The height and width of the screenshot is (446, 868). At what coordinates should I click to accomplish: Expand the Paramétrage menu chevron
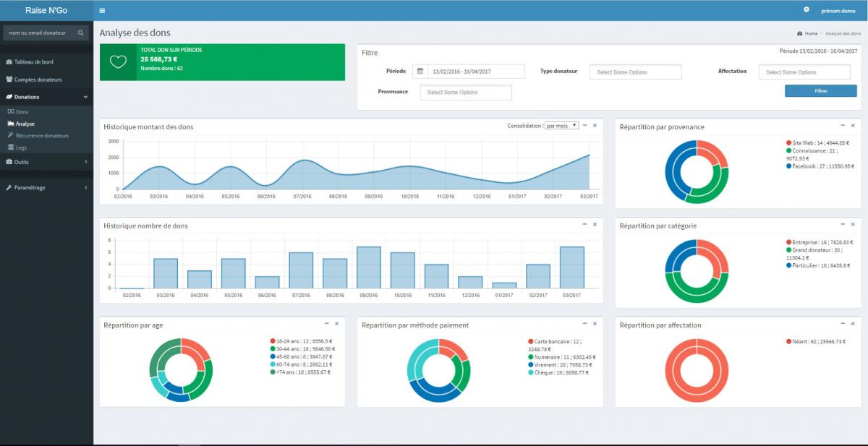(85, 188)
